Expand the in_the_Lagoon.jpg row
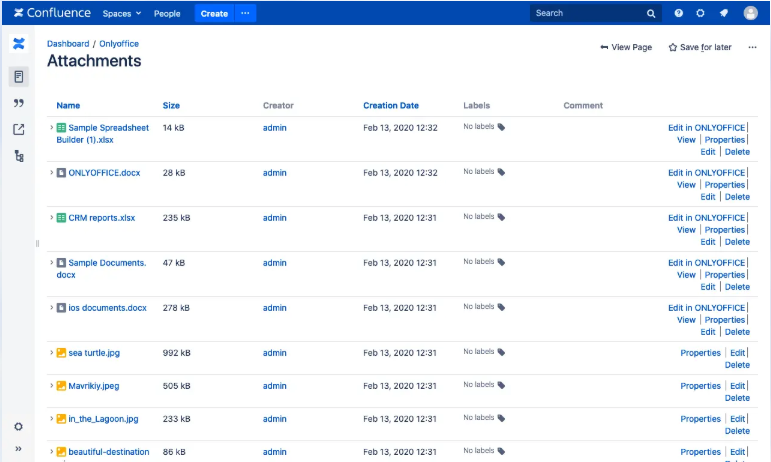The image size is (771, 462). point(51,418)
